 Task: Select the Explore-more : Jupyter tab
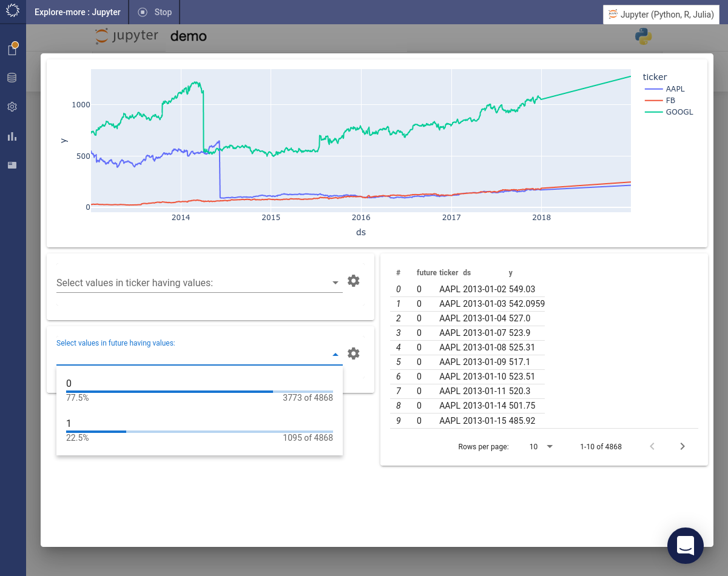[78, 12]
